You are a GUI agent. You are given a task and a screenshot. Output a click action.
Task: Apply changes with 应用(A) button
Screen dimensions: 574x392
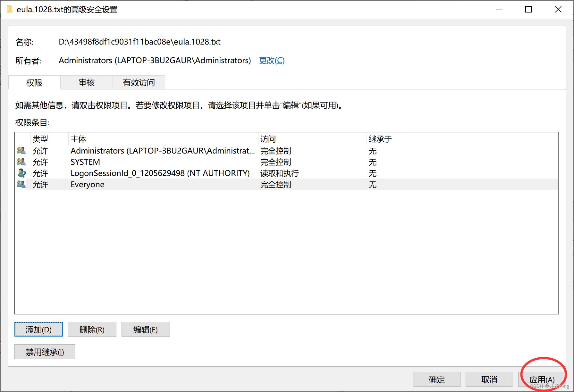point(542,379)
